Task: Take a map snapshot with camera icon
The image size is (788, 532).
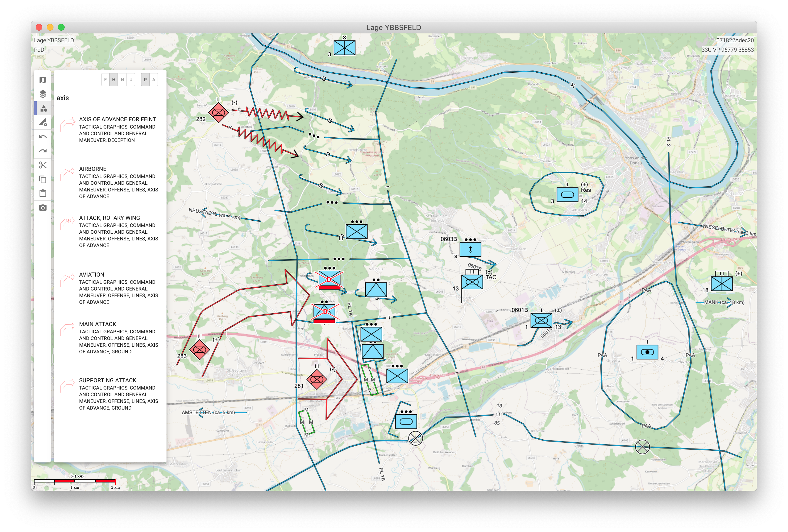Action: (43, 208)
